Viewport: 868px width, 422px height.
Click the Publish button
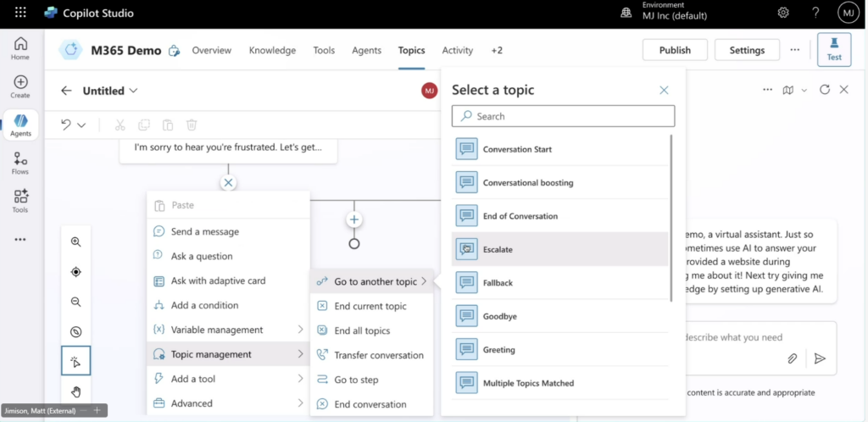pos(675,50)
